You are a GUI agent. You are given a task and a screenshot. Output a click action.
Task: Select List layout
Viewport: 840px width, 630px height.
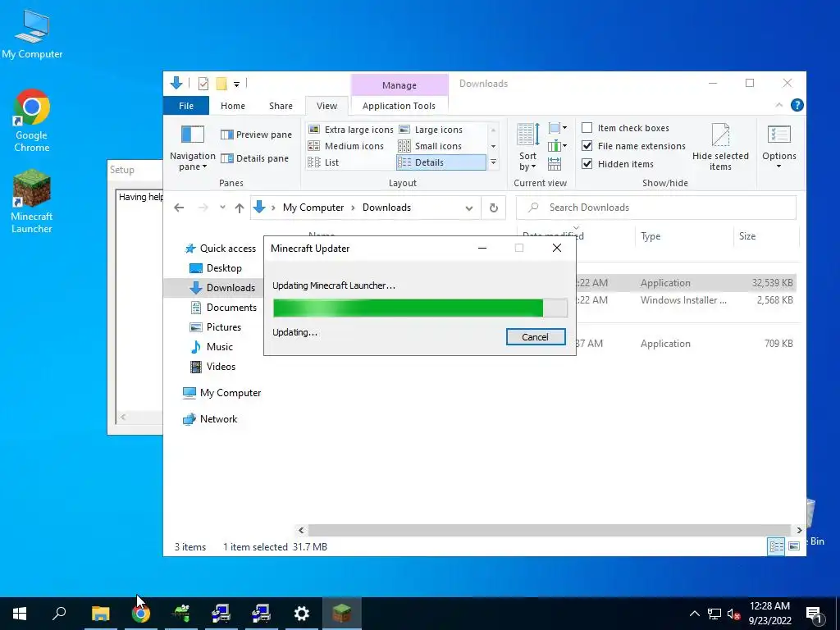[323, 162]
